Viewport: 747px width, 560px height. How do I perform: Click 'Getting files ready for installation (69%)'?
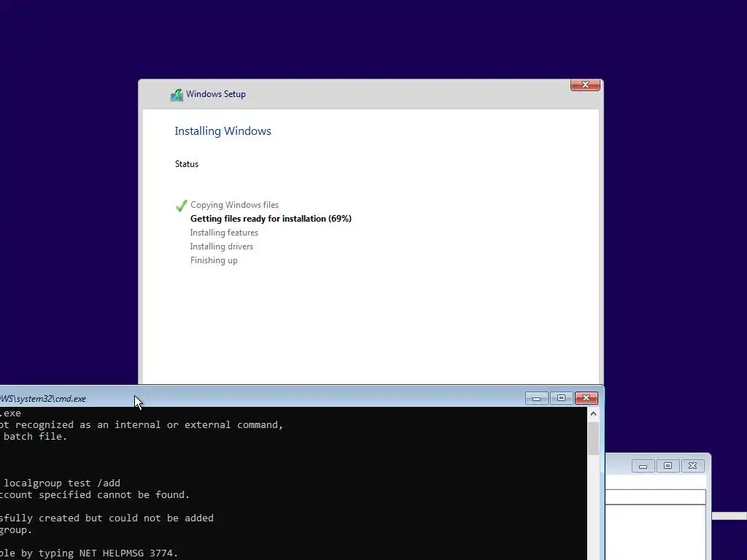pos(271,219)
